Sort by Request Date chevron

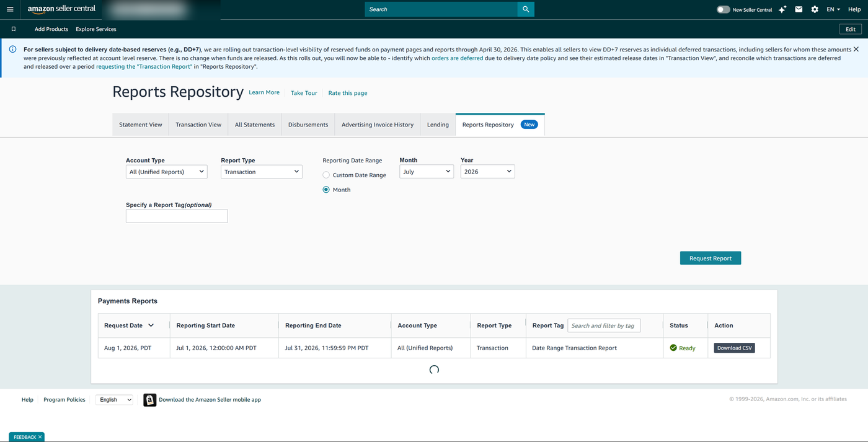(x=151, y=325)
